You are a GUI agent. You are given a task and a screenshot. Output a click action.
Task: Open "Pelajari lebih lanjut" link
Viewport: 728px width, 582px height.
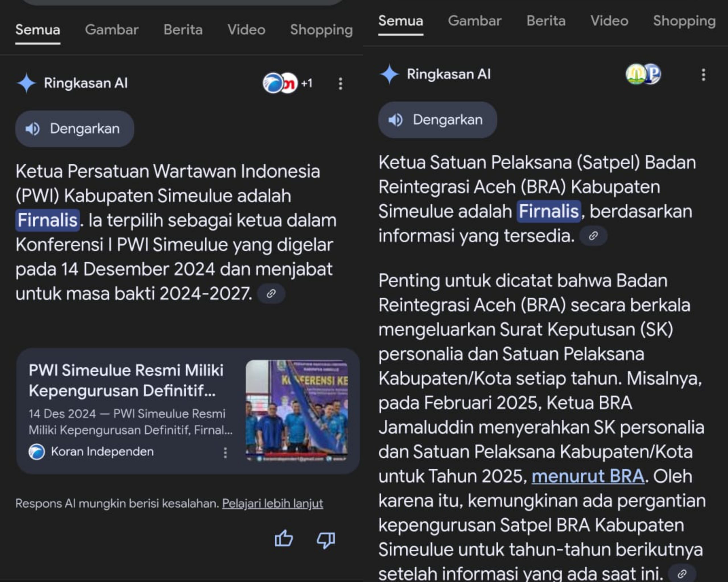pos(272,503)
